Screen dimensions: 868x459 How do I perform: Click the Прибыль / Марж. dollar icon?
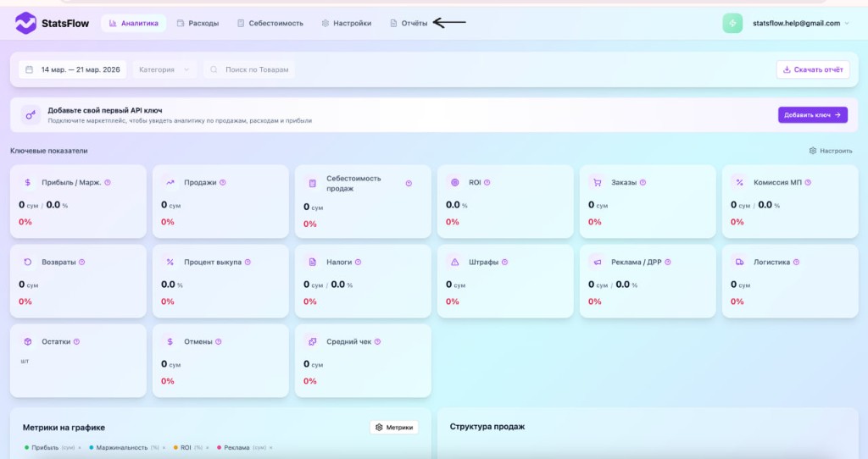click(x=28, y=182)
